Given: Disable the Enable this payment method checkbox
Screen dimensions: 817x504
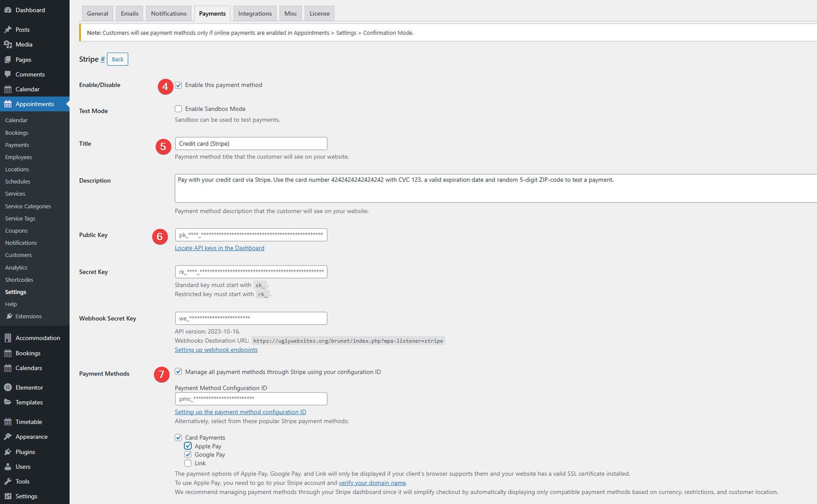Looking at the screenshot, I should click(x=178, y=85).
